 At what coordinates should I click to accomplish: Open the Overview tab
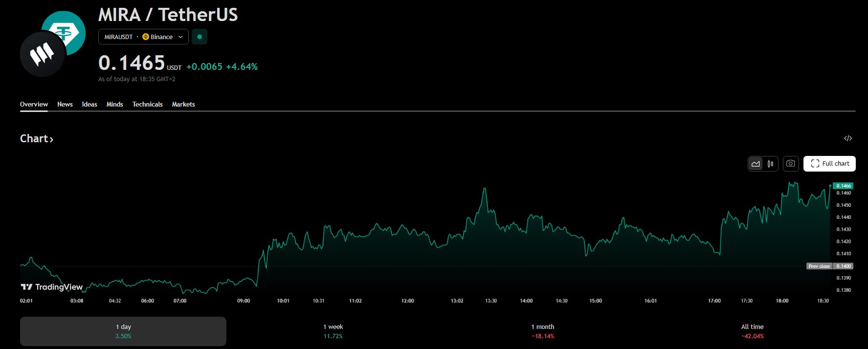pos(34,104)
